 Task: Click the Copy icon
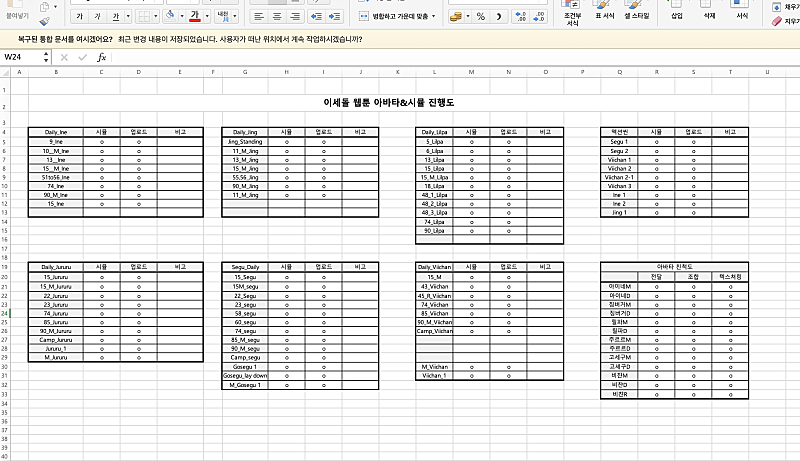[x=44, y=7]
